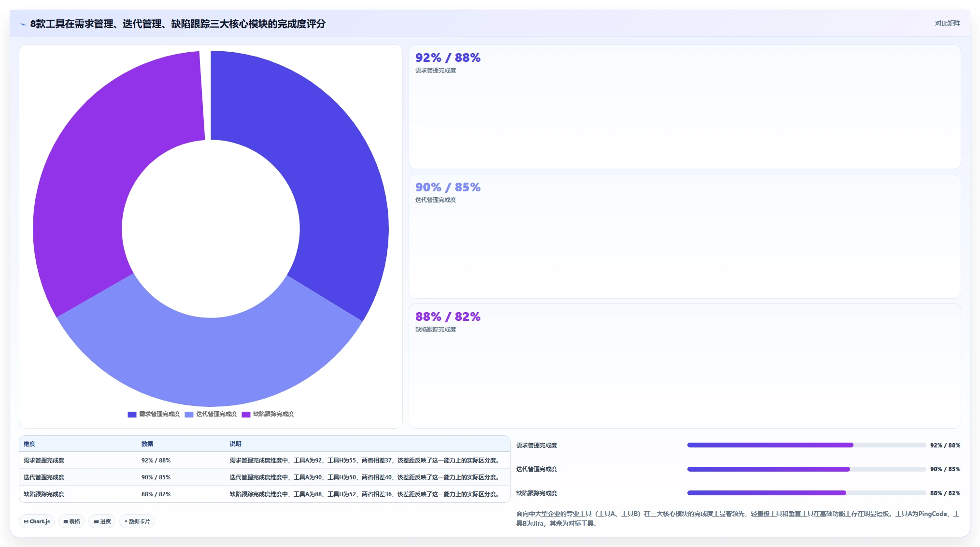
Task: Click the Chart.js tag chip
Action: [37, 521]
